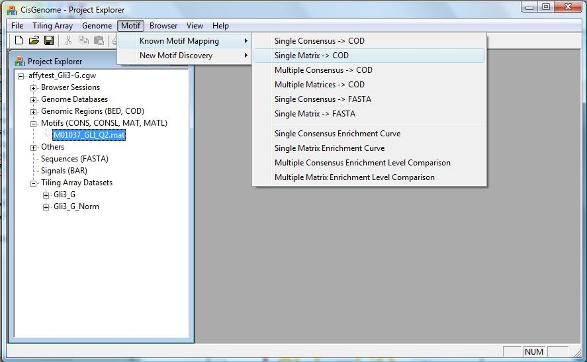The width and height of the screenshot is (587, 362).
Task: Select the Gli3_G_Norm dataset
Action: tap(76, 206)
